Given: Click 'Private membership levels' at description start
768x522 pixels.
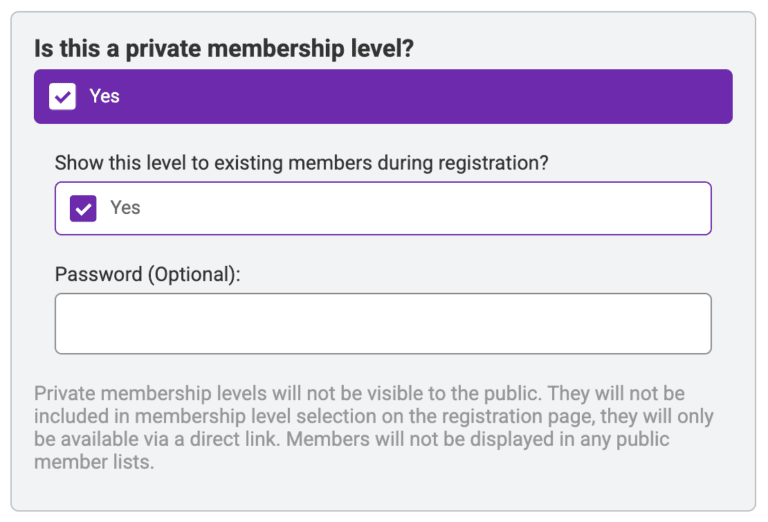Looking at the screenshot, I should tap(150, 394).
